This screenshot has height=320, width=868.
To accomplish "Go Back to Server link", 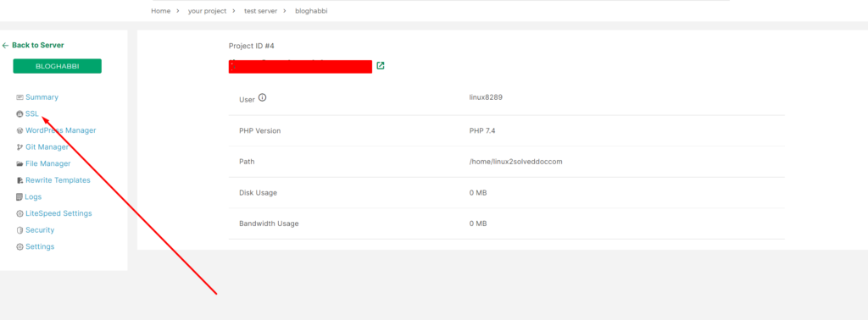I will pyautogui.click(x=37, y=46).
